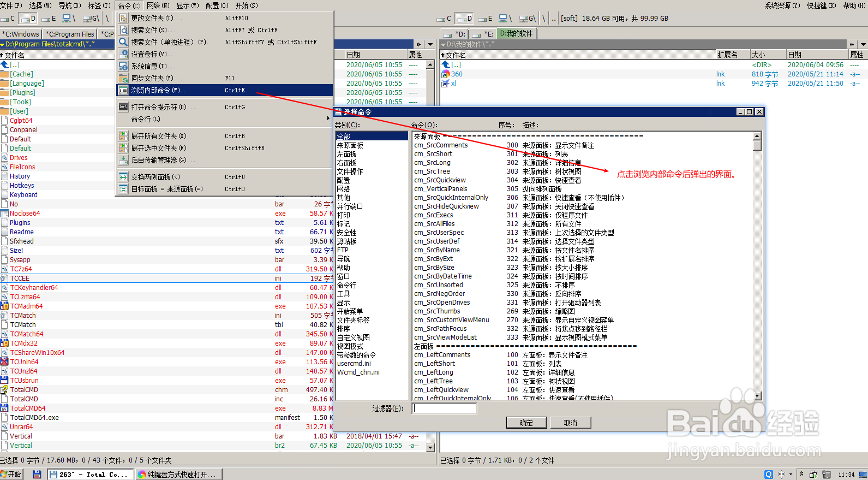Viewport: 868px width, 480px height.
Task: Select usercmd.ini in category list
Action: click(372, 364)
